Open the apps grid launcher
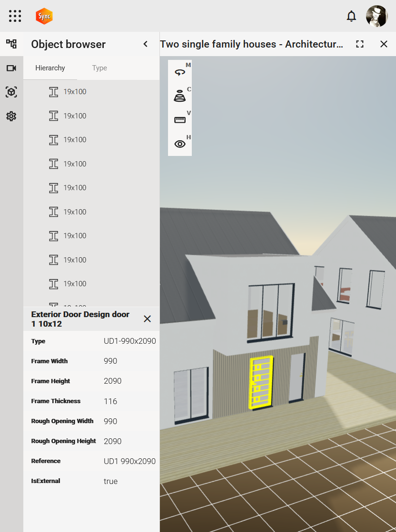 (x=15, y=16)
